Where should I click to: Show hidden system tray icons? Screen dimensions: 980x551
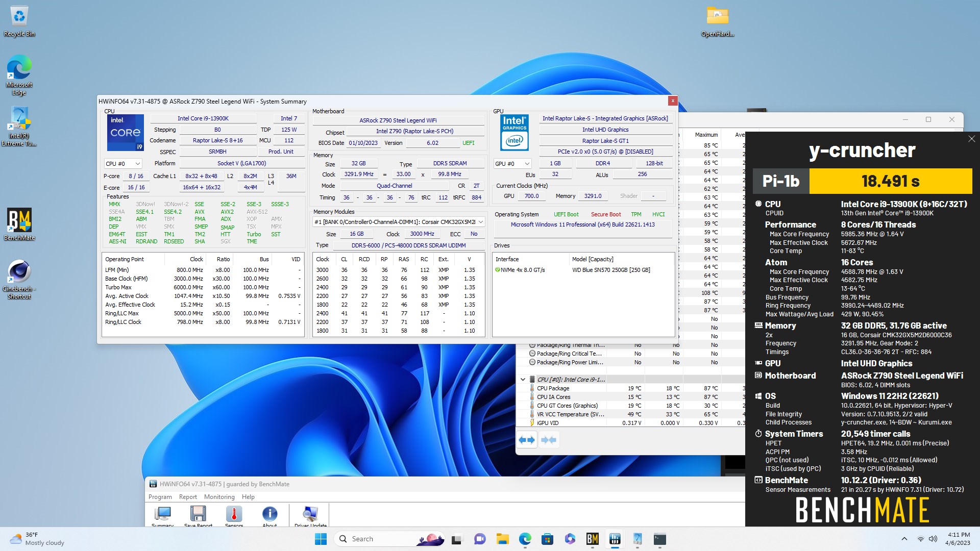(904, 539)
